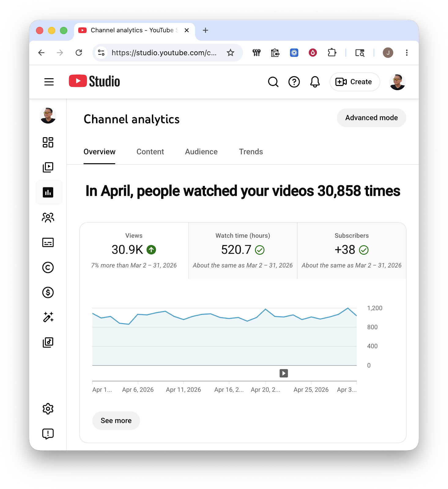The width and height of the screenshot is (448, 489).
Task: Click the clipboard extension icon
Action: 275,53
